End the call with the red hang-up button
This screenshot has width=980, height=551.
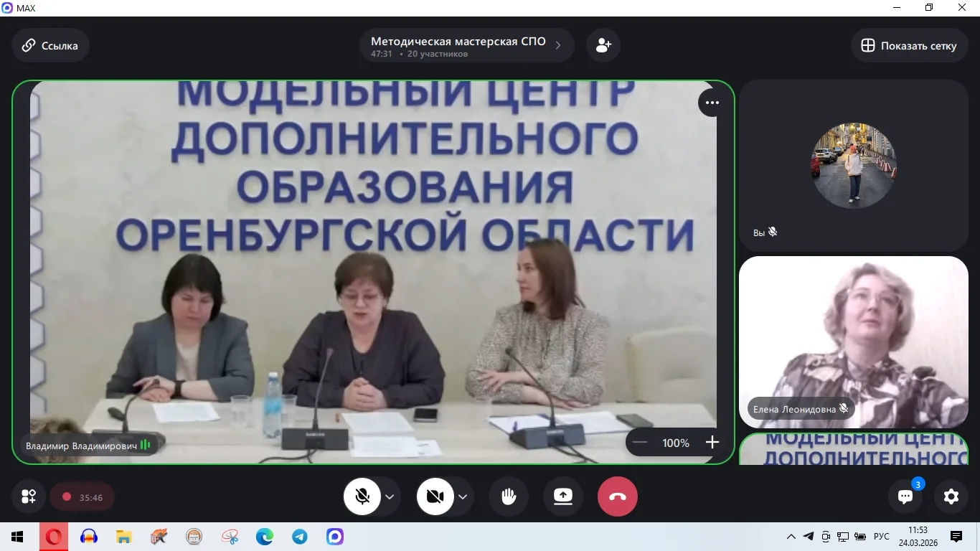pos(618,496)
